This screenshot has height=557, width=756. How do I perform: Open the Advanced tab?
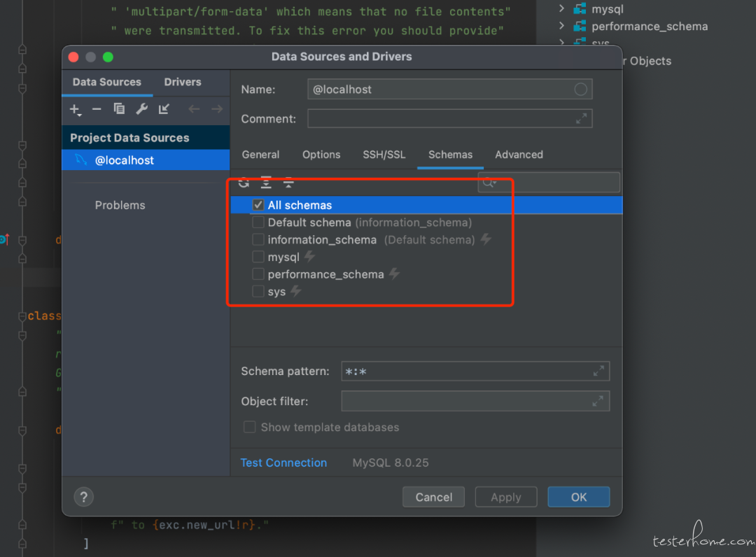[x=519, y=155]
